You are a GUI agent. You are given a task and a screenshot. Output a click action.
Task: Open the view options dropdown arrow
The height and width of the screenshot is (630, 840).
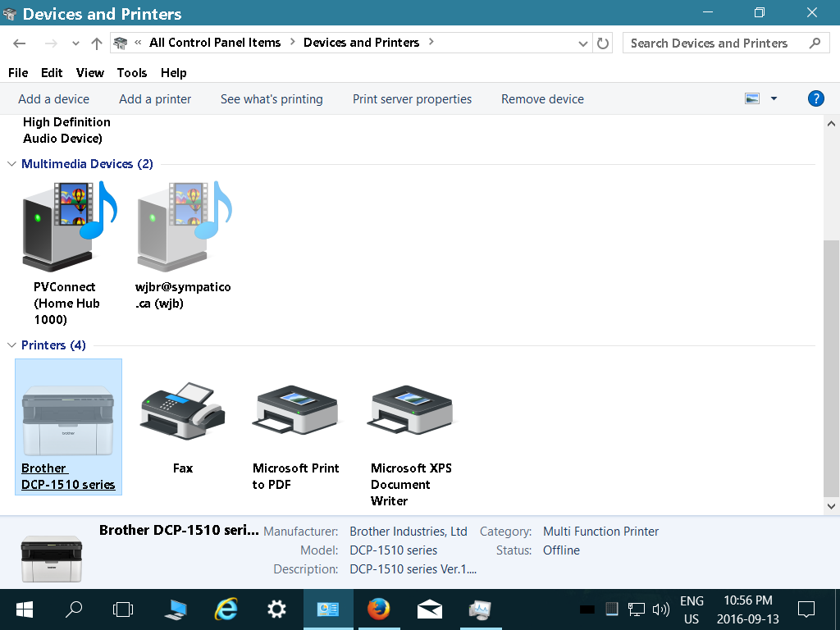tap(774, 98)
